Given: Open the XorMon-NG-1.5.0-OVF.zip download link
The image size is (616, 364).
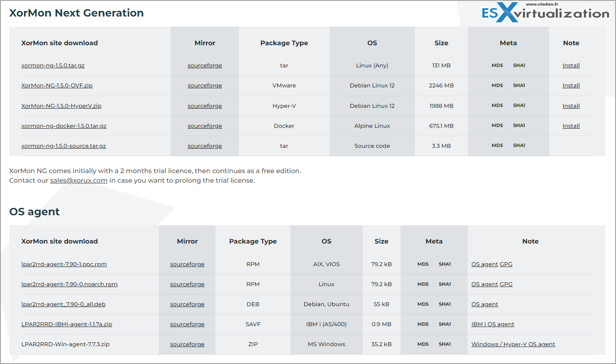Looking at the screenshot, I should [x=57, y=86].
